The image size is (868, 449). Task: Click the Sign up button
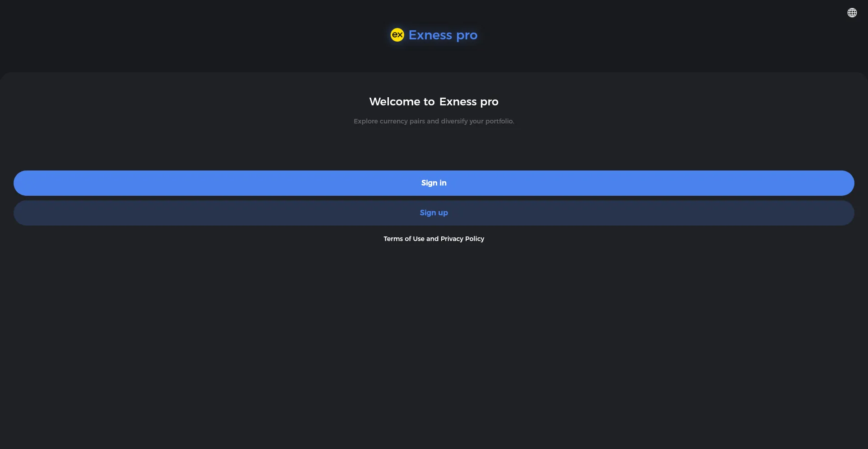coord(434,213)
